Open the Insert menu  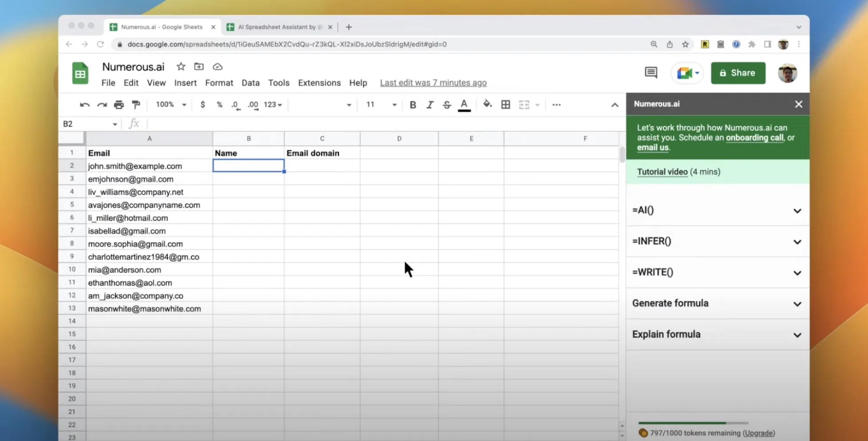click(x=185, y=83)
